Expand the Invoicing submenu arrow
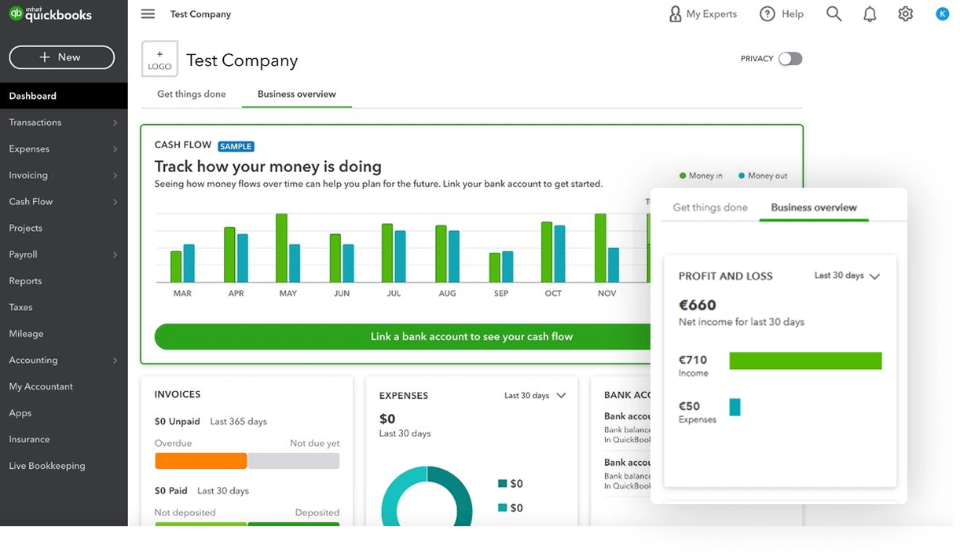Viewport: 960px width, 560px height. (115, 175)
